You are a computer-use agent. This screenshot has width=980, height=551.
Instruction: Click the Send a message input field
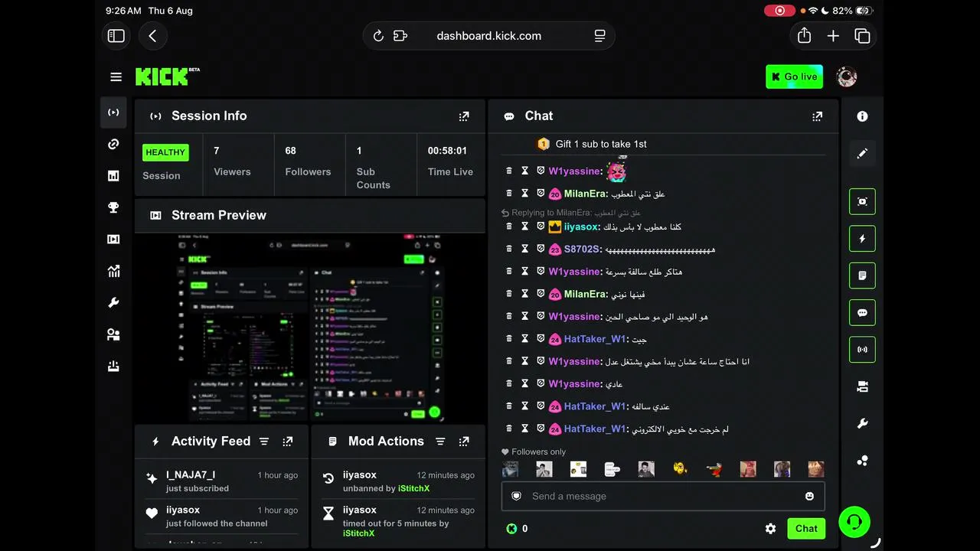663,496
